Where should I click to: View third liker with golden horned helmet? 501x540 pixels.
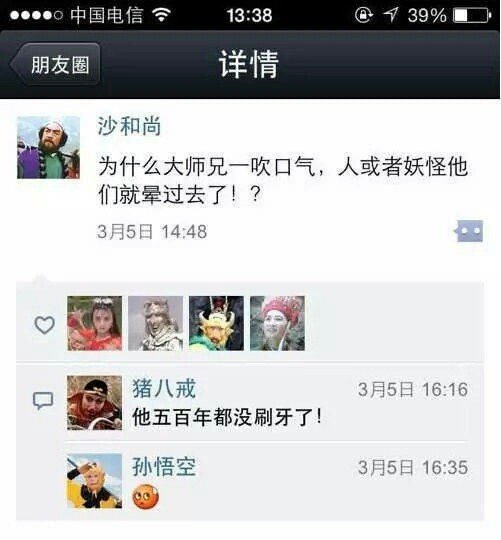coord(216,323)
